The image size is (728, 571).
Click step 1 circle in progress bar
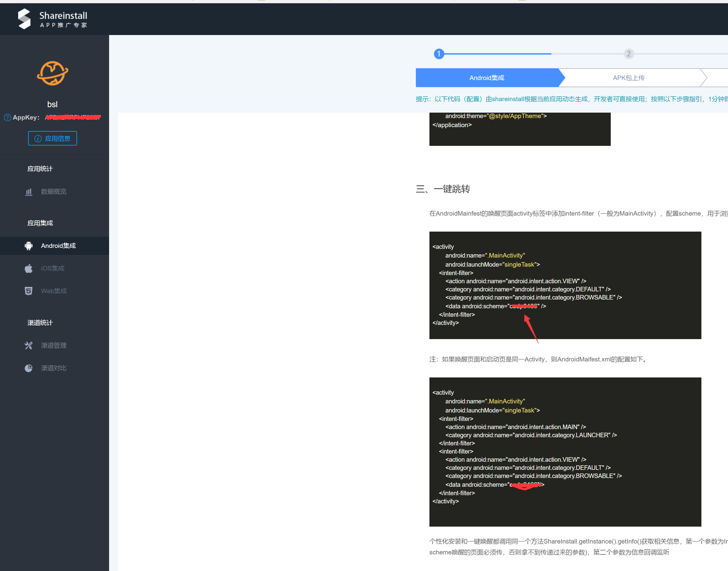click(439, 54)
